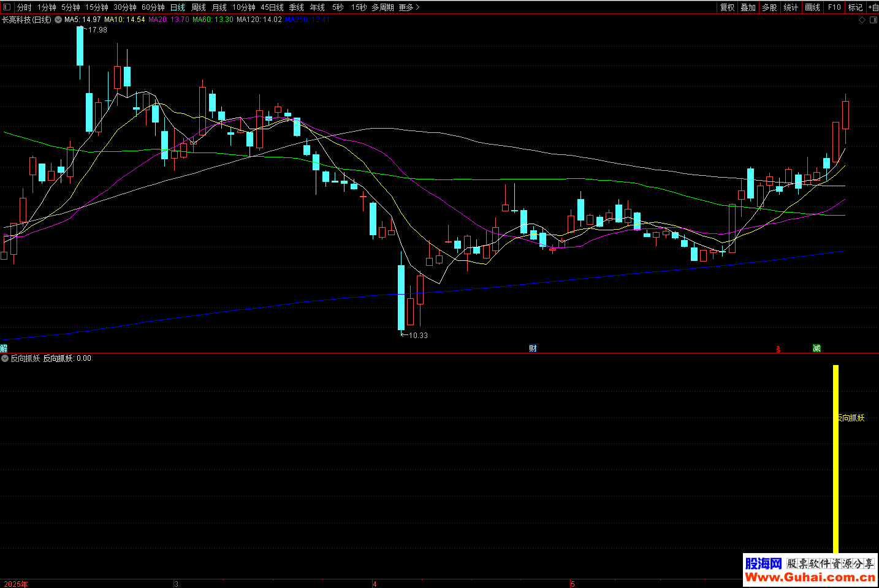Open the main chart indicator dropdown arrow
The height and width of the screenshot is (588, 879).
click(x=58, y=20)
